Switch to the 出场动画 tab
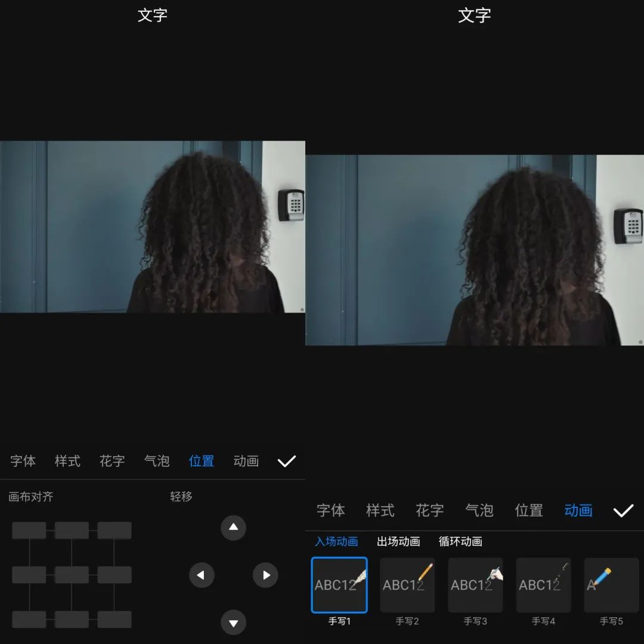The image size is (644, 644). coord(398,541)
